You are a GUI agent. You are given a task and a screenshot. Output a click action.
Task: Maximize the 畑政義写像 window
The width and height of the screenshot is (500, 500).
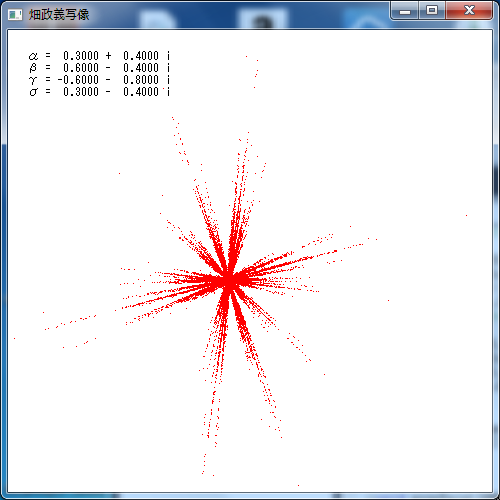coord(432,11)
